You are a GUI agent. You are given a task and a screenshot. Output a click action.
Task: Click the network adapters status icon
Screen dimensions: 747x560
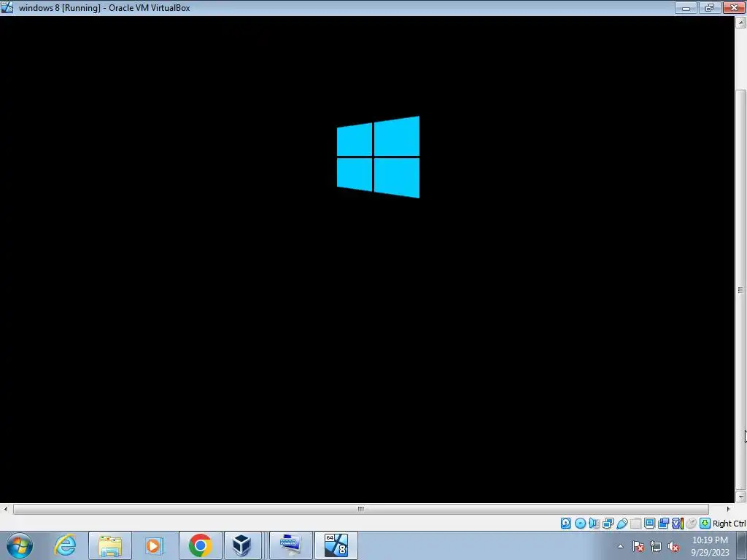click(x=608, y=524)
